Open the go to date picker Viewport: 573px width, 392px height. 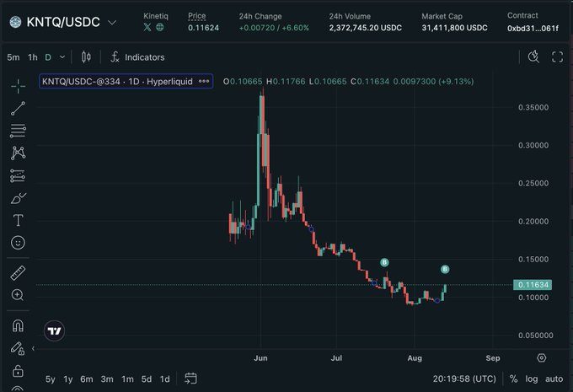pos(190,379)
